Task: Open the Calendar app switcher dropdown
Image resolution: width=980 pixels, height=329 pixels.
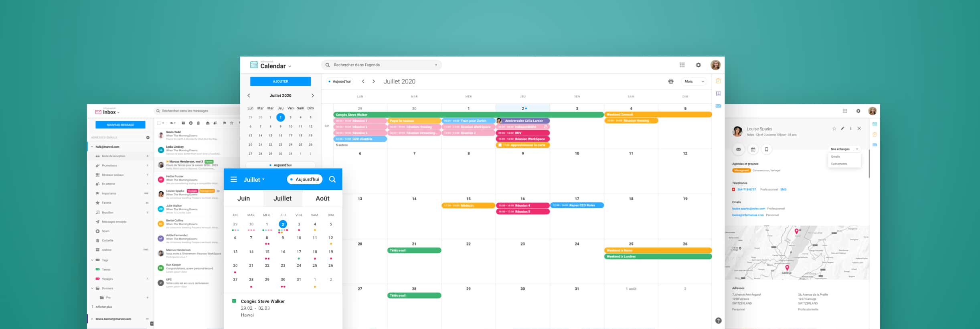Action: tap(290, 67)
